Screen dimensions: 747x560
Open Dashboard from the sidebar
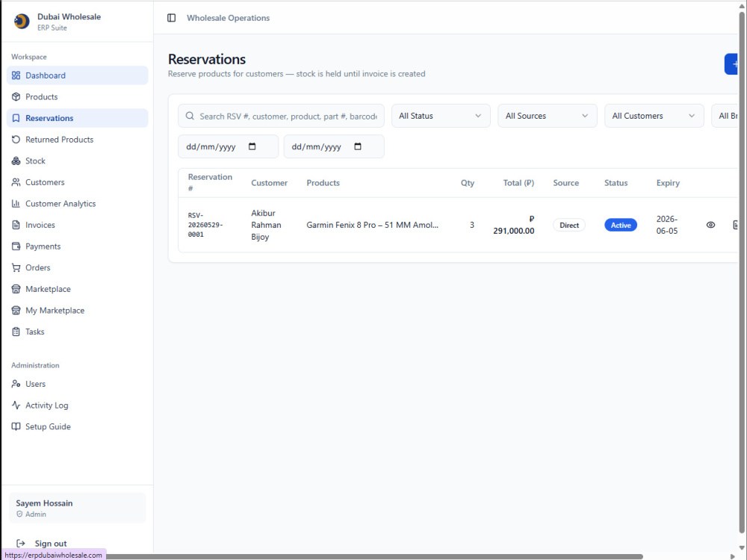pyautogui.click(x=78, y=75)
